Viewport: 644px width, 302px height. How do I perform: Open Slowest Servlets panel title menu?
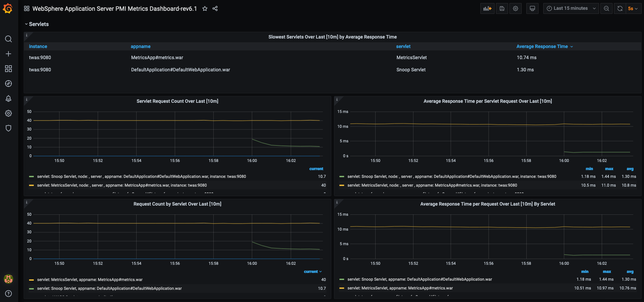click(x=332, y=37)
